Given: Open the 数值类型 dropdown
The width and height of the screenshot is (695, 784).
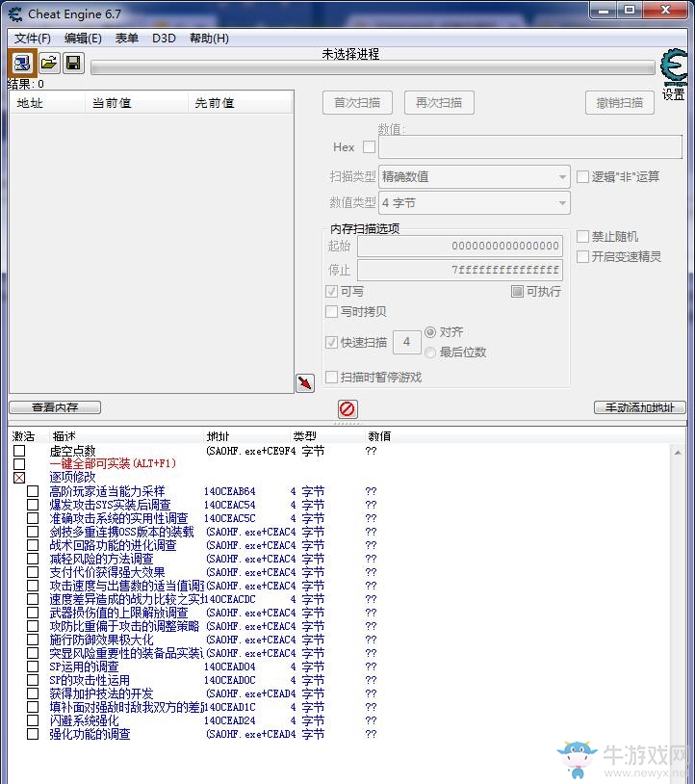Looking at the screenshot, I should click(x=475, y=203).
